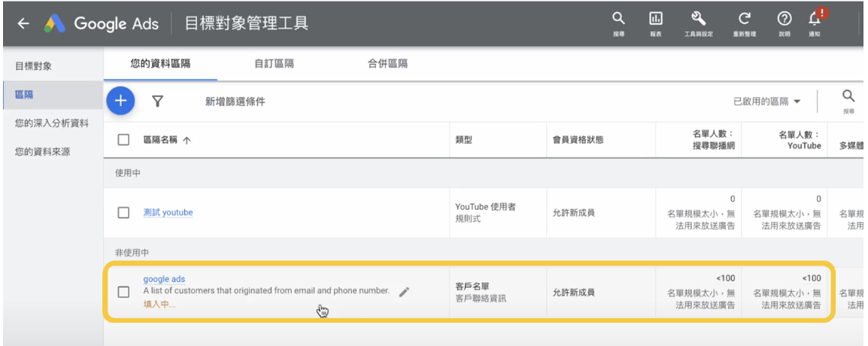
Task: Click 新增篩選條件 filter field
Action: pos(235,102)
